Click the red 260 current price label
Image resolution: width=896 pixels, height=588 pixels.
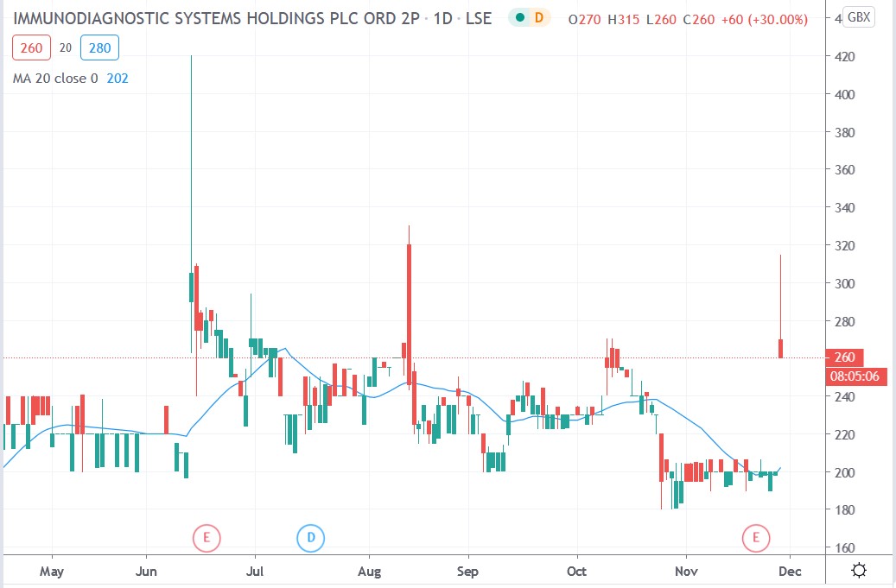tap(844, 357)
